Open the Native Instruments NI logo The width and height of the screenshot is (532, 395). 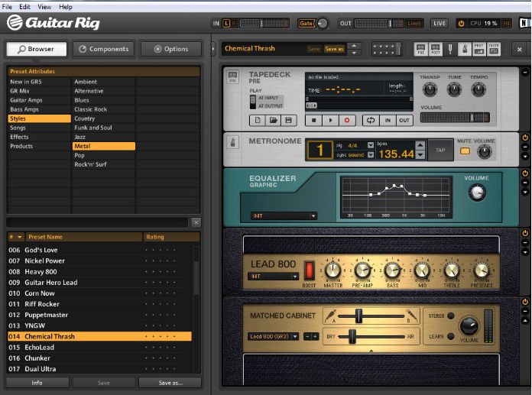[524, 23]
